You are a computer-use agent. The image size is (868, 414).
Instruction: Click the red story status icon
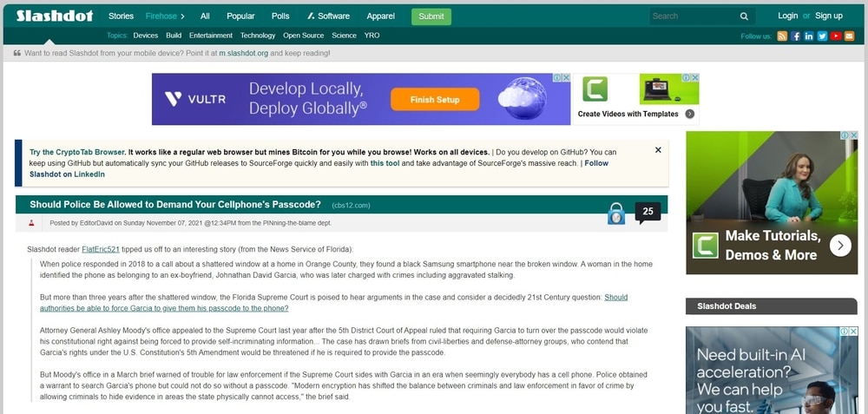31,223
